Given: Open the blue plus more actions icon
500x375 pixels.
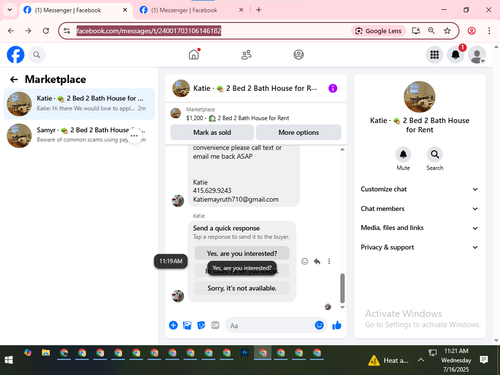Looking at the screenshot, I should click(x=173, y=325).
